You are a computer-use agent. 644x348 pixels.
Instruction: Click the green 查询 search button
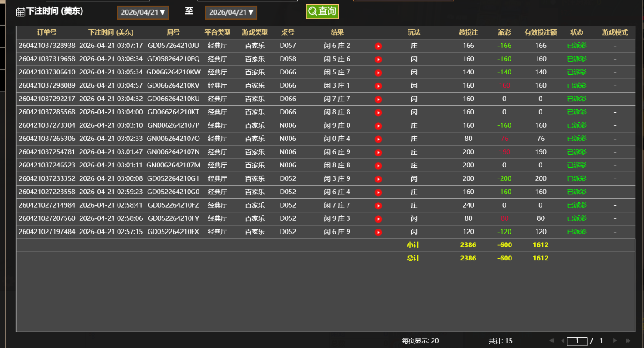point(322,11)
